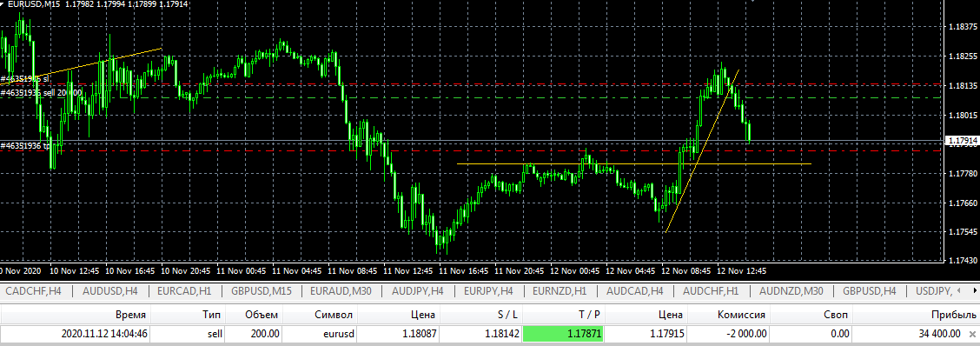Select the EURNZD,H1 chart tab
Viewport: 980px width, 346px height.
(x=560, y=291)
